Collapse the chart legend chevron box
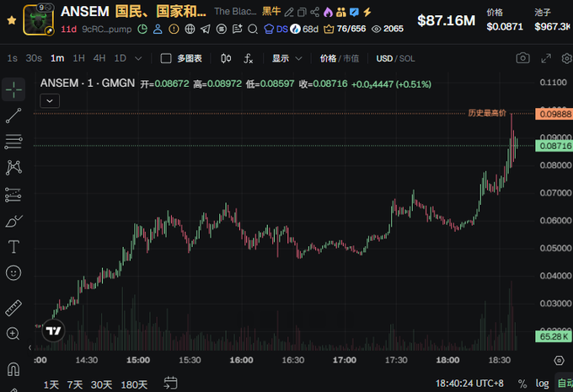 (50, 101)
